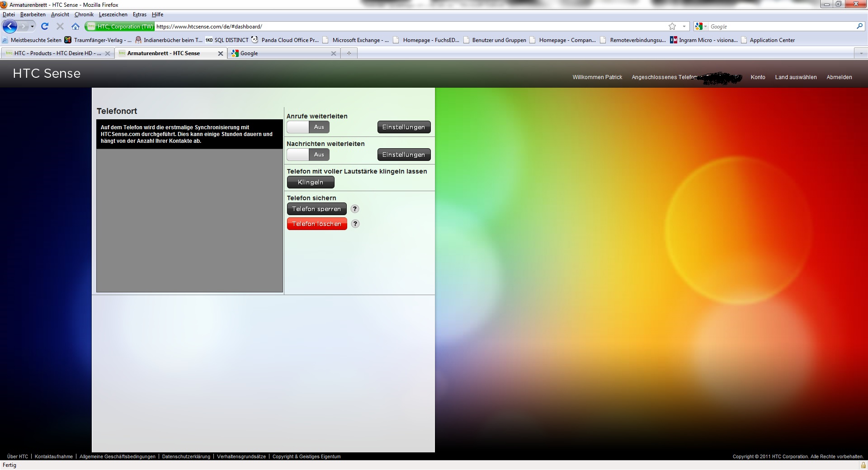Open the Bearbeiten menu
Viewport: 868px width, 470px height.
tap(33, 14)
